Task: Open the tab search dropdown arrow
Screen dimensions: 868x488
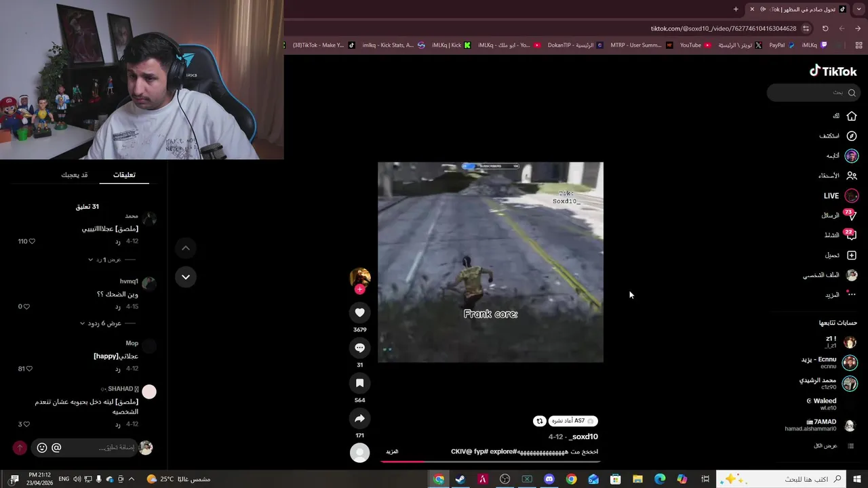Action: tap(858, 9)
